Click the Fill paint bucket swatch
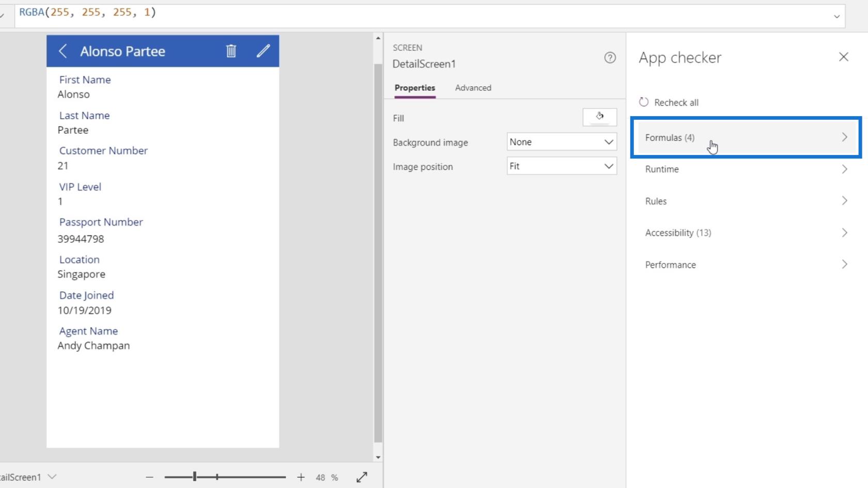Viewport: 868px width, 488px height. coord(599,117)
